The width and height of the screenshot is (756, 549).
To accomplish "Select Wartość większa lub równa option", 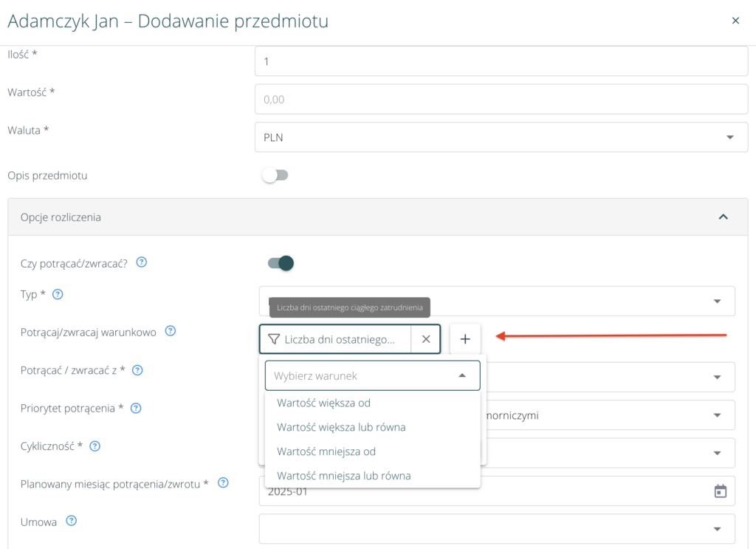I will [x=341, y=427].
